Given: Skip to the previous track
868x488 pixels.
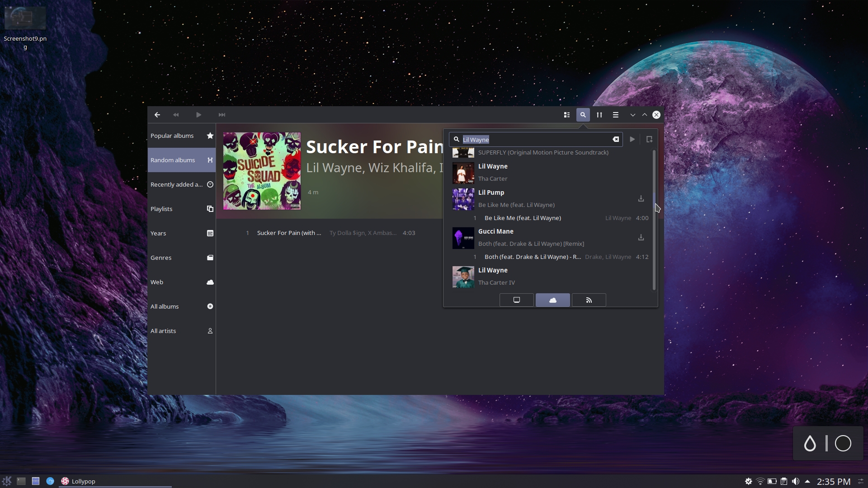Looking at the screenshot, I should point(176,115).
